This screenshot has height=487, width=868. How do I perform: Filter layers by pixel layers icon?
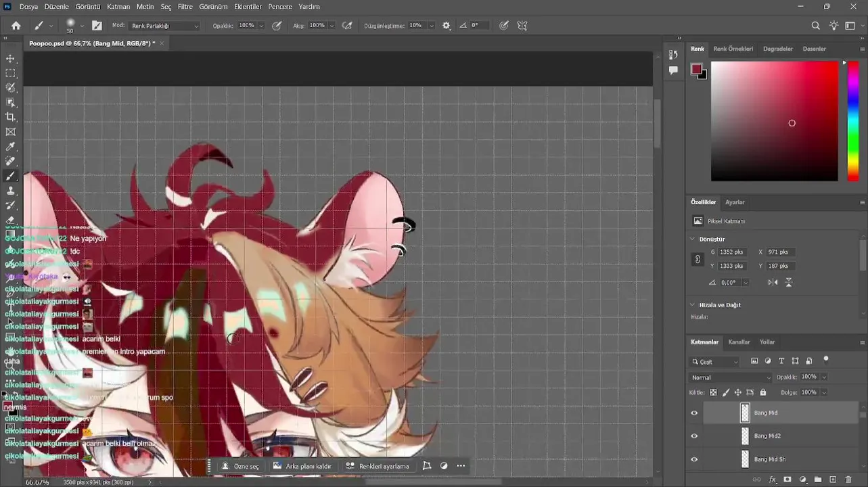754,361
